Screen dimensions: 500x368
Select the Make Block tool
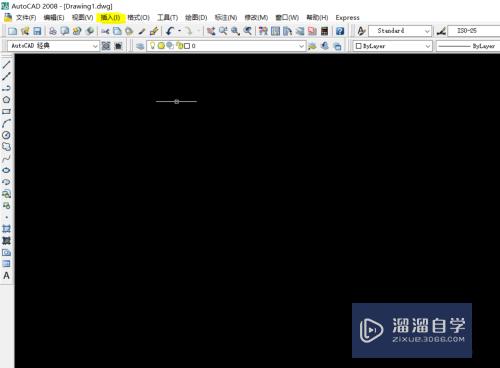coord(6,205)
